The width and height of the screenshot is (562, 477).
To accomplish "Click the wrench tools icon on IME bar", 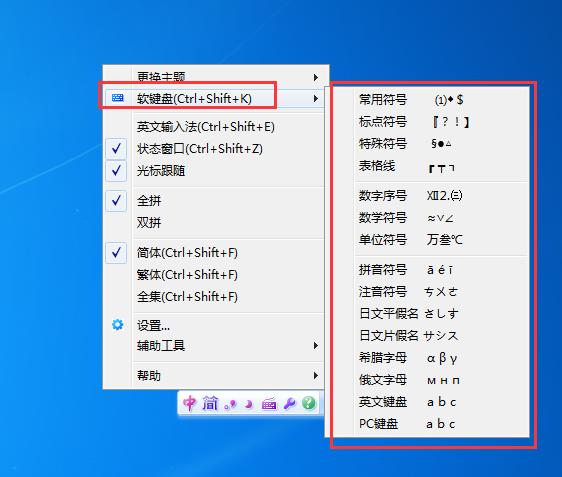I will 289,404.
